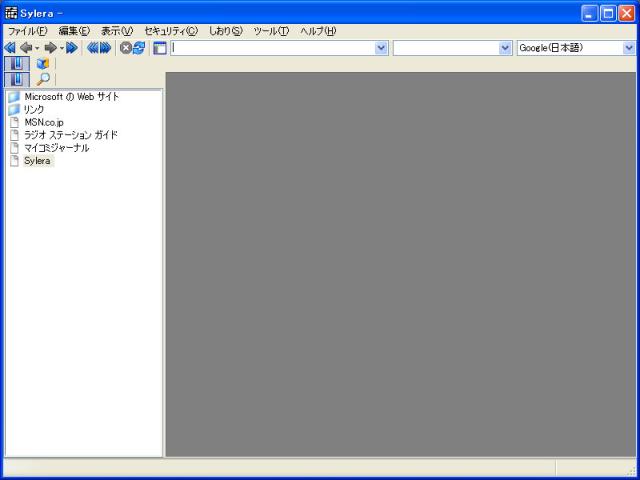Stop page loading with the X icon
This screenshot has width=640, height=480.
tap(126, 48)
